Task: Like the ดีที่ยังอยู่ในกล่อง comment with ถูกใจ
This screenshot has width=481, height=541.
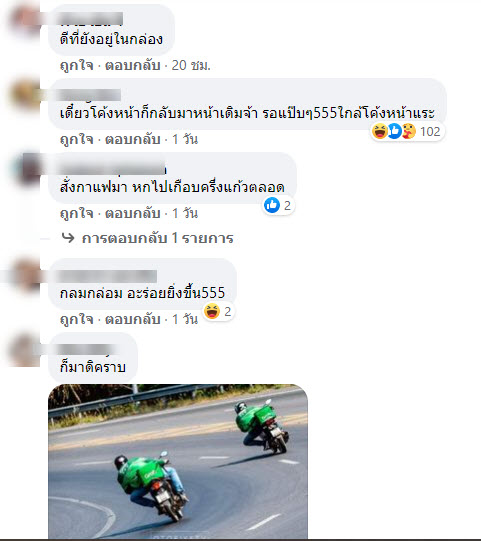Action: point(77,65)
